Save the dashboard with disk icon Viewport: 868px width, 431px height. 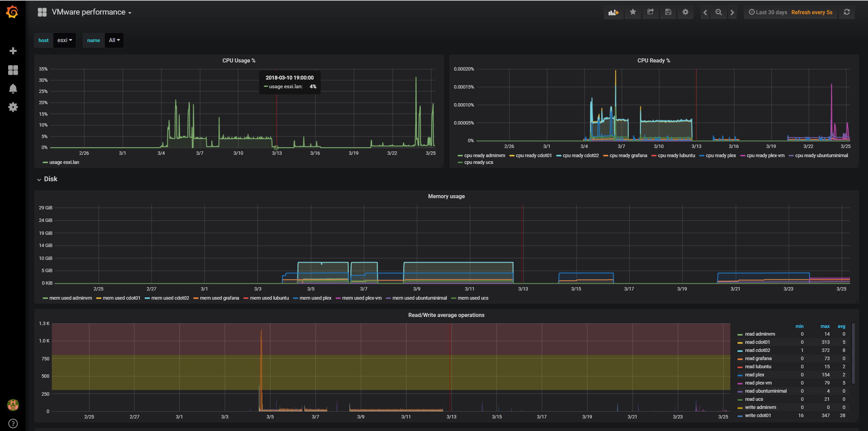[x=668, y=12]
